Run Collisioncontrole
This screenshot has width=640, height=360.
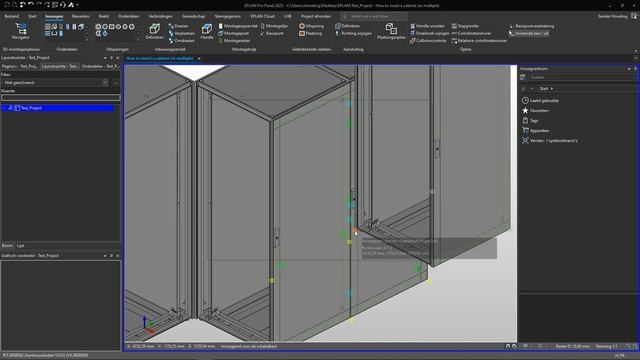coord(428,41)
